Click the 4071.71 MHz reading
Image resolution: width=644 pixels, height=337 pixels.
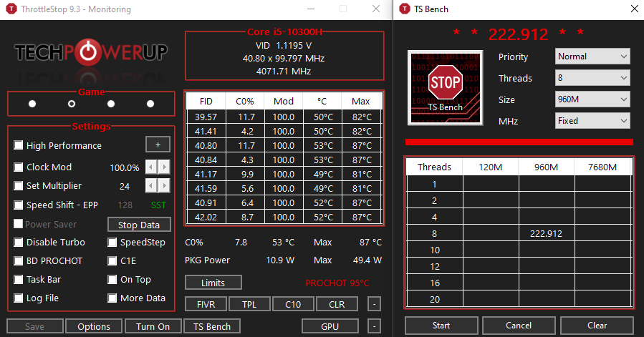[284, 71]
